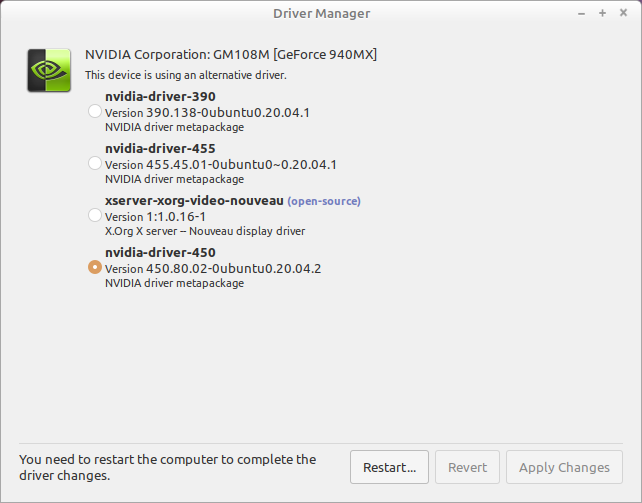
Task: Maximize the Driver Manager window
Action: coord(602,13)
